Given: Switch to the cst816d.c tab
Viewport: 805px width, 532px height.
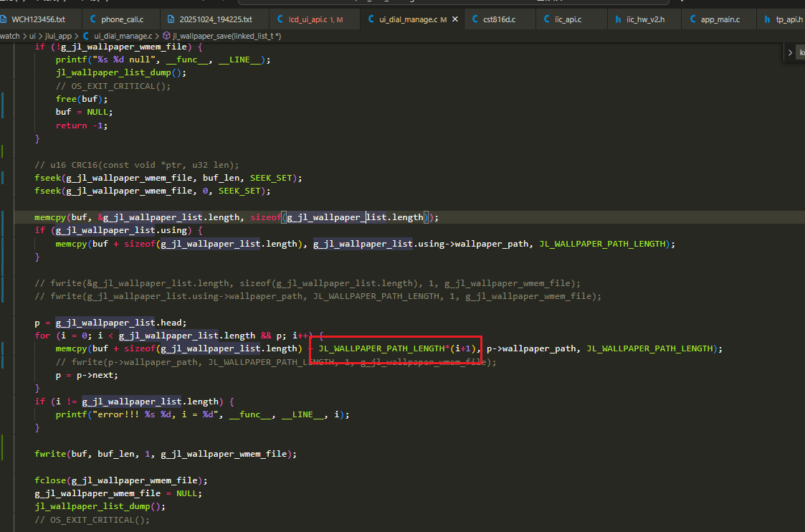Looking at the screenshot, I should click(x=499, y=19).
